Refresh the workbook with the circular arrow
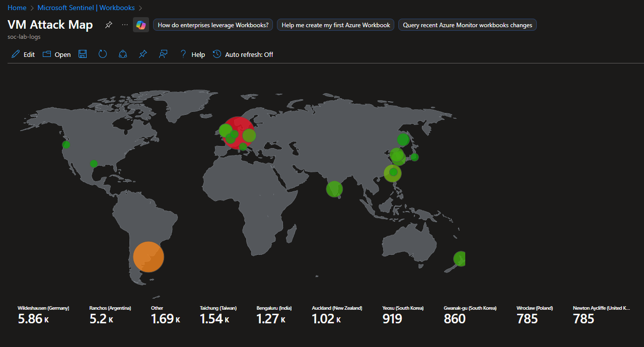Viewport: 644px width, 347px height. (103, 54)
